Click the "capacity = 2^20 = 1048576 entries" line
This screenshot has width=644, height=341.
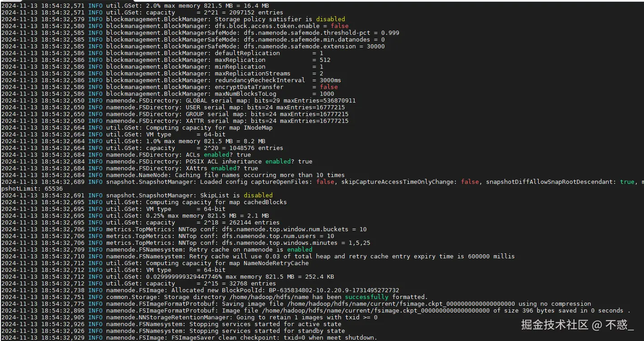142,148
